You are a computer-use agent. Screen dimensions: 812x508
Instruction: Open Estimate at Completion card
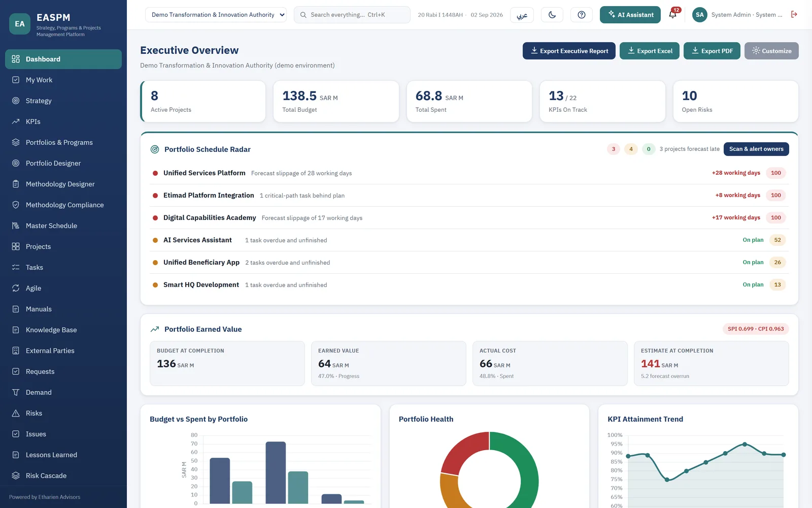712,363
